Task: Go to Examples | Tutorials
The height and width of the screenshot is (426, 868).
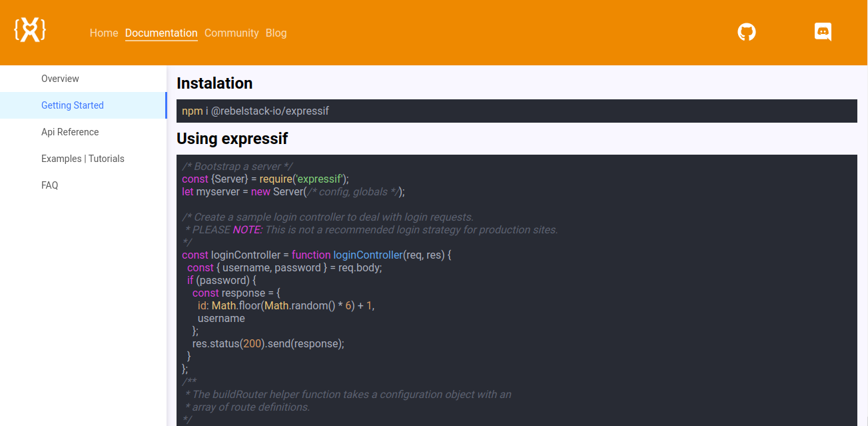Action: pos(83,159)
